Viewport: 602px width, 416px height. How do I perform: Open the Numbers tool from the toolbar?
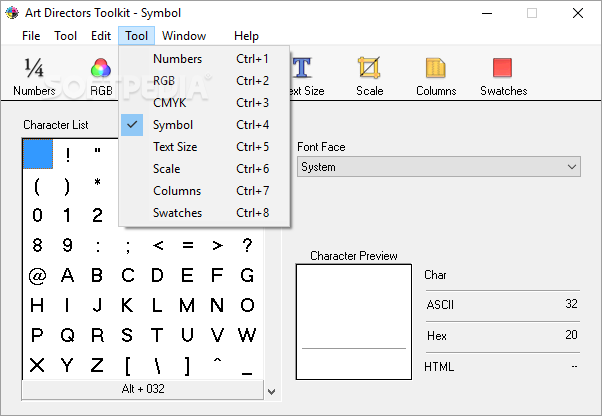pos(34,76)
